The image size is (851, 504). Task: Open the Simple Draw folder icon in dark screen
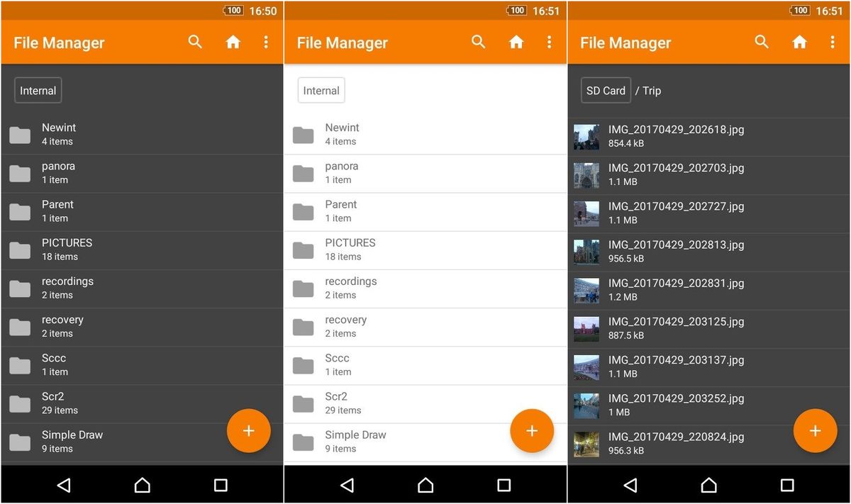click(20, 442)
